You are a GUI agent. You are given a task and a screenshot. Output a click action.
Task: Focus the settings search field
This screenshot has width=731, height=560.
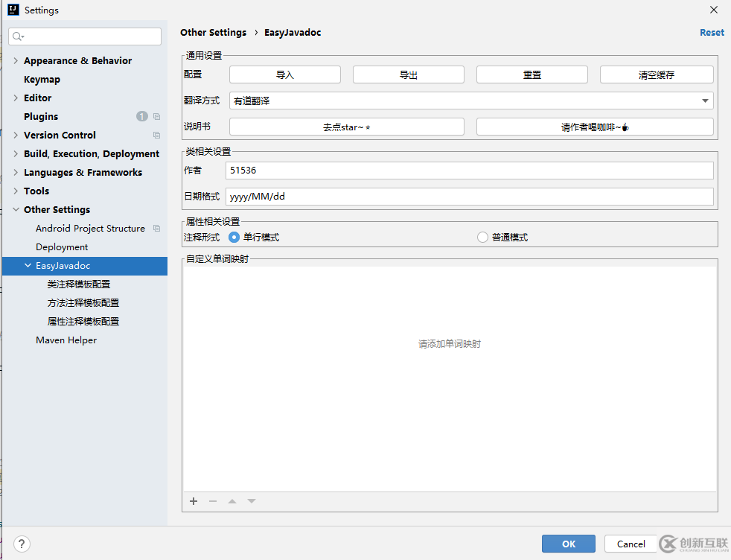85,36
